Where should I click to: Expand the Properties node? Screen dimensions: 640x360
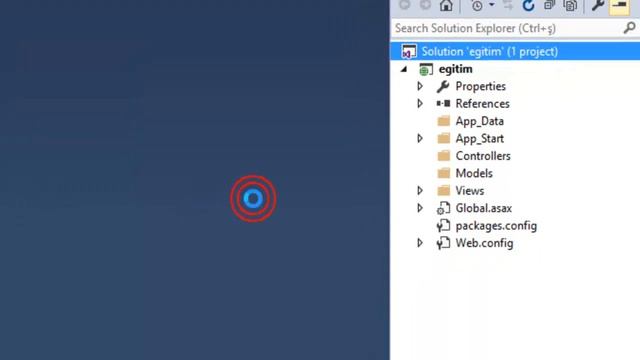point(420,86)
